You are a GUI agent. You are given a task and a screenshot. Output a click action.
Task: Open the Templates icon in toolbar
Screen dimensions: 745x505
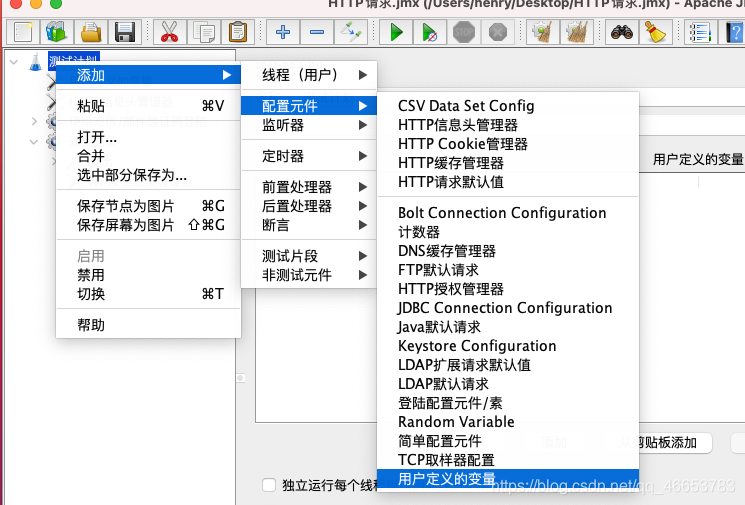[57, 32]
